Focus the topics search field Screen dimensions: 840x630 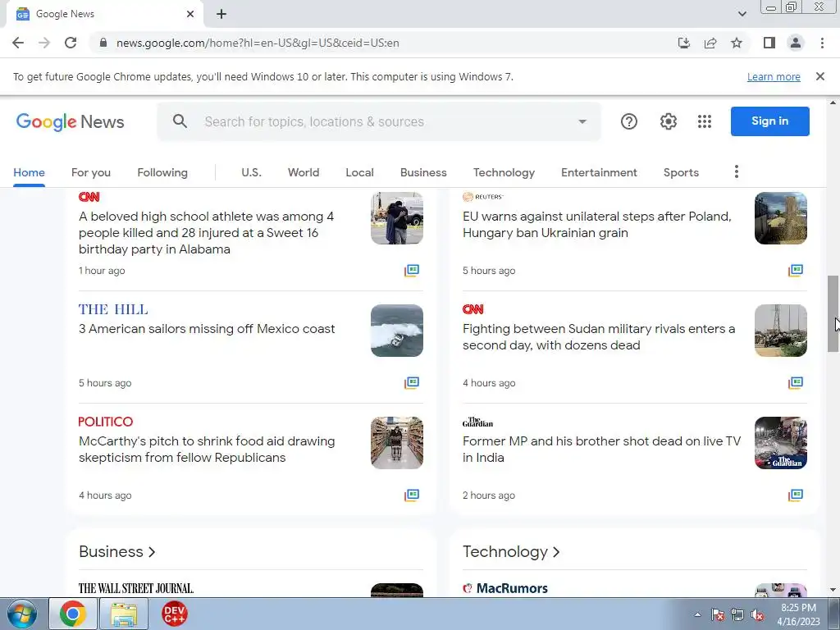point(379,121)
